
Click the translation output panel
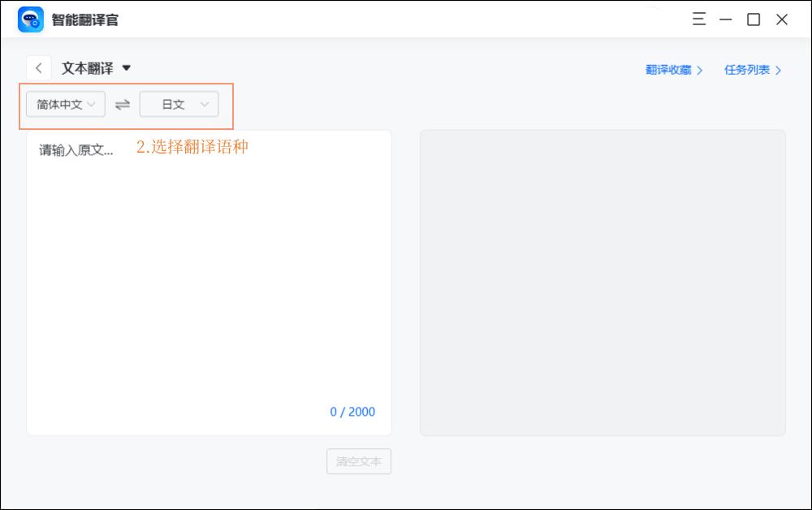(603, 283)
